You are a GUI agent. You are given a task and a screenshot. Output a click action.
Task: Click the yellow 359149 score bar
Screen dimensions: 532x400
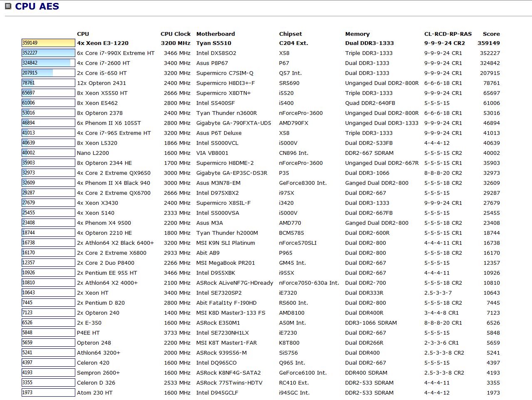pyautogui.click(x=48, y=43)
